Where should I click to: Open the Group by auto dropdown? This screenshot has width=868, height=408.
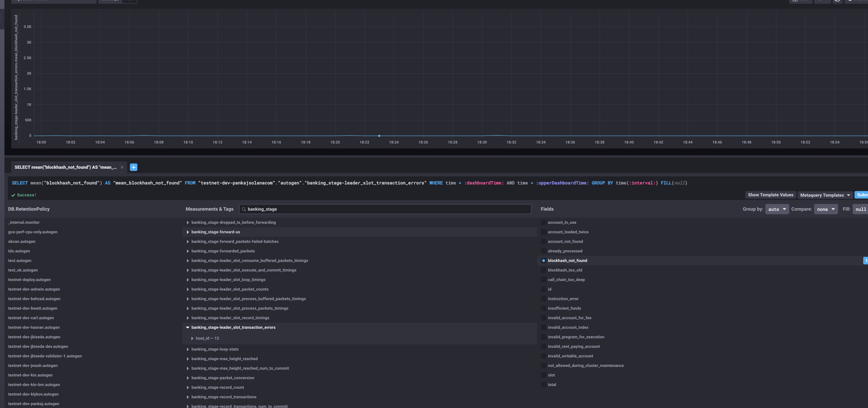[x=777, y=209]
